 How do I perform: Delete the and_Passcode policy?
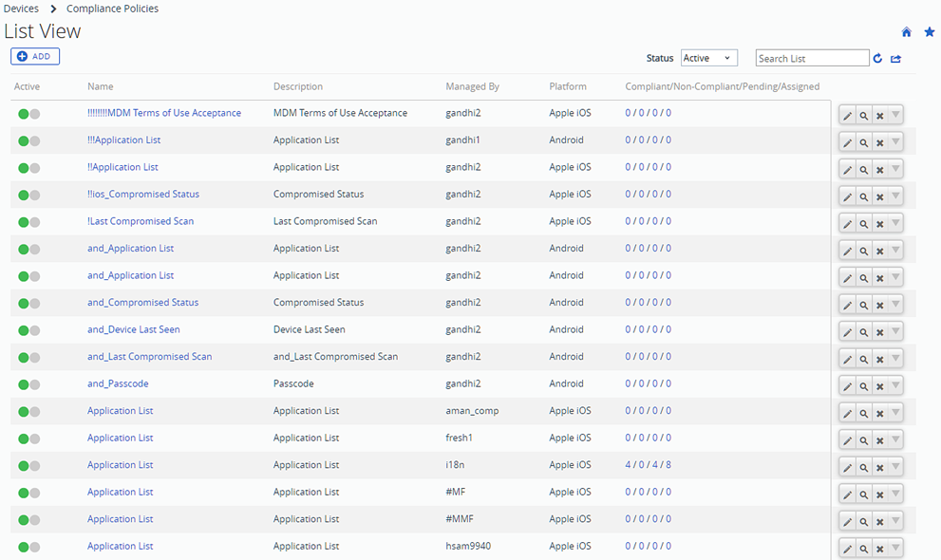point(880,385)
